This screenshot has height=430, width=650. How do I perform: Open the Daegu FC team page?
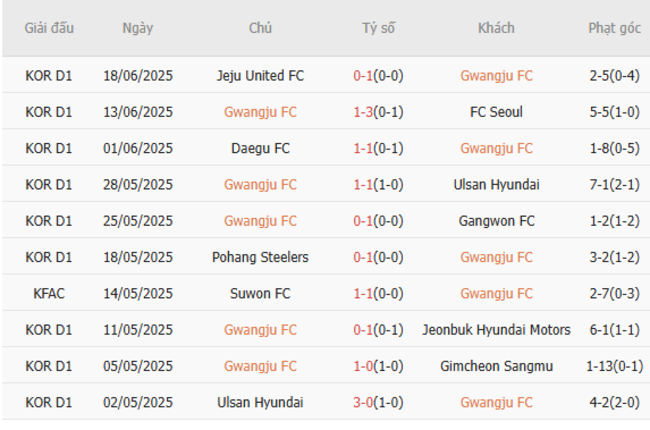coord(260,148)
